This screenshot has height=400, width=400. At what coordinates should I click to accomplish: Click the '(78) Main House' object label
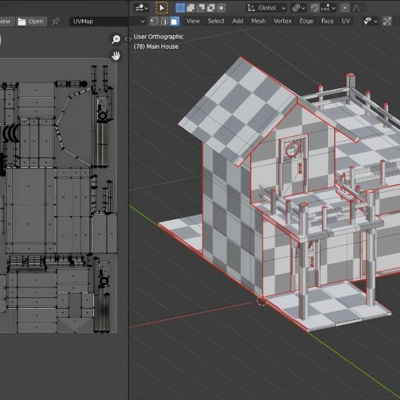[x=156, y=47]
